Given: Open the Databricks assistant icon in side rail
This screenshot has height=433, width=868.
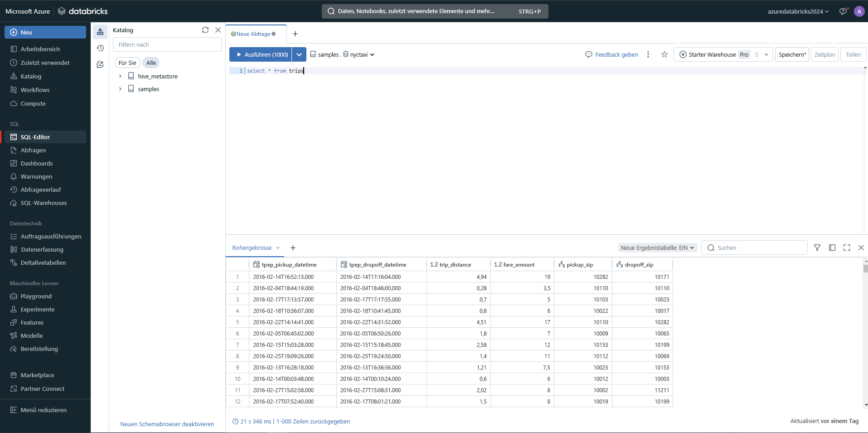Looking at the screenshot, I should click(x=100, y=64).
